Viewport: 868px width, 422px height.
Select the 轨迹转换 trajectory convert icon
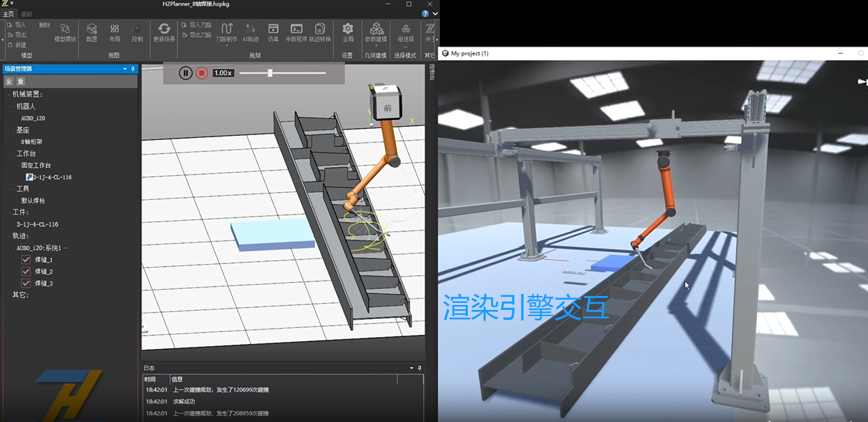coord(320,32)
